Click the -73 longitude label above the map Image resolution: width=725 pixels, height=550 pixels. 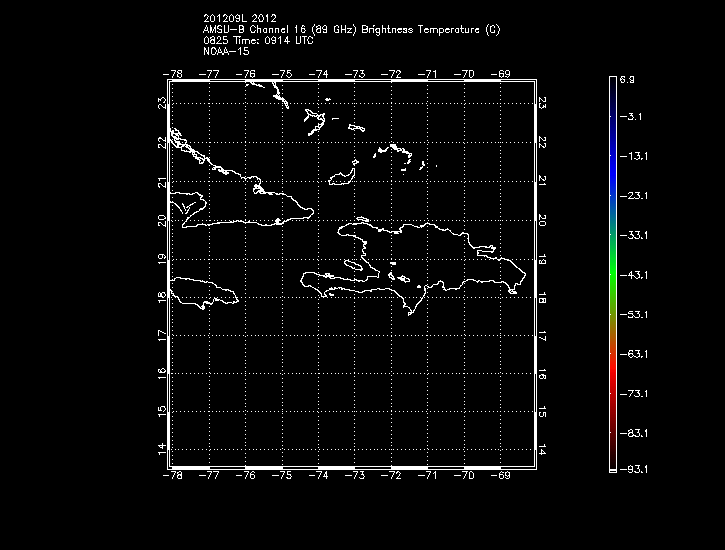point(355,74)
